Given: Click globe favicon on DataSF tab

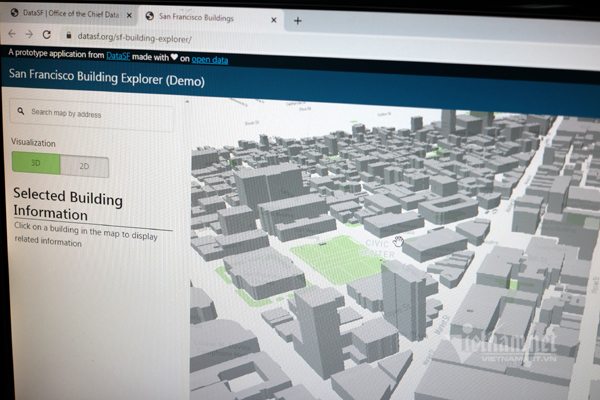Looking at the screenshot, I should 13,14.
